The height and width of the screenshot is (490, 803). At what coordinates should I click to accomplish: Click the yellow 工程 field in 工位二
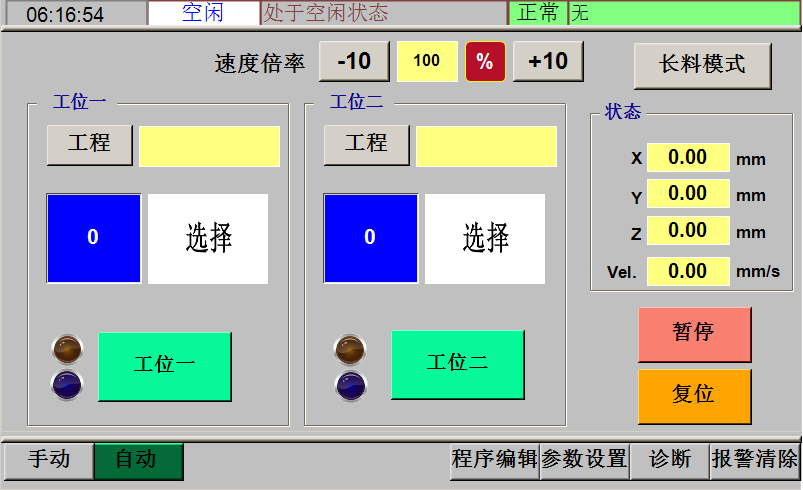pos(486,146)
